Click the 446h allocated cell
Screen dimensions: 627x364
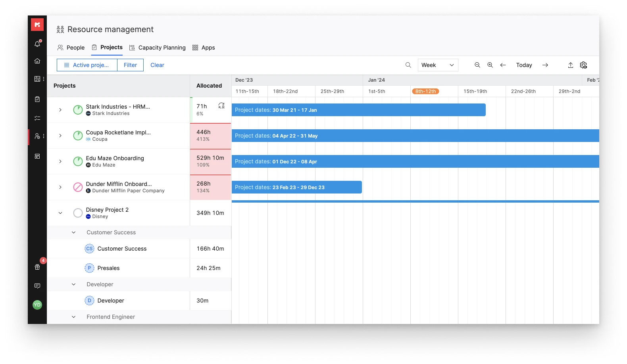click(x=210, y=136)
